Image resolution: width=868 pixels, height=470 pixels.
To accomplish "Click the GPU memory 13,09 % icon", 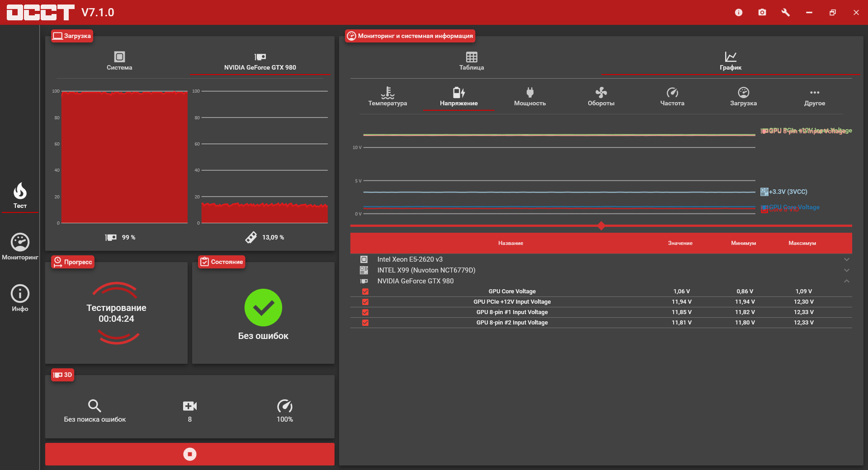I will click(x=251, y=237).
